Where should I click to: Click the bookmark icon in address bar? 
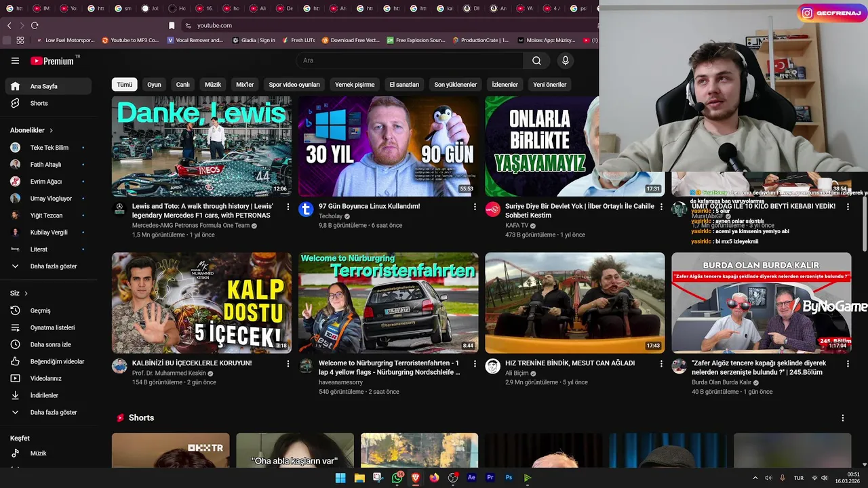coord(171,25)
